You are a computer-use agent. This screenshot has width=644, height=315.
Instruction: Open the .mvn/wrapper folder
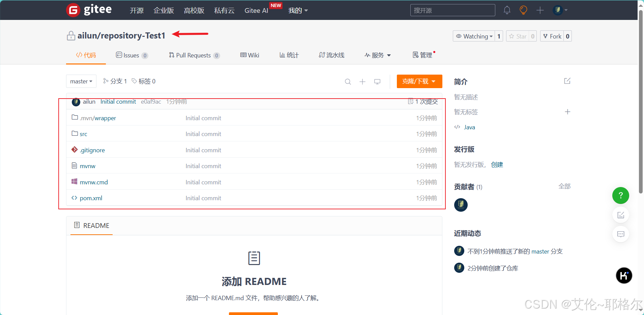(x=98, y=118)
